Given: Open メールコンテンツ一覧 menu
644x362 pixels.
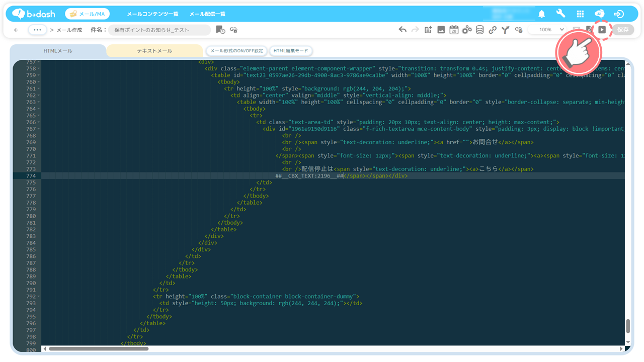Looking at the screenshot, I should tap(152, 14).
